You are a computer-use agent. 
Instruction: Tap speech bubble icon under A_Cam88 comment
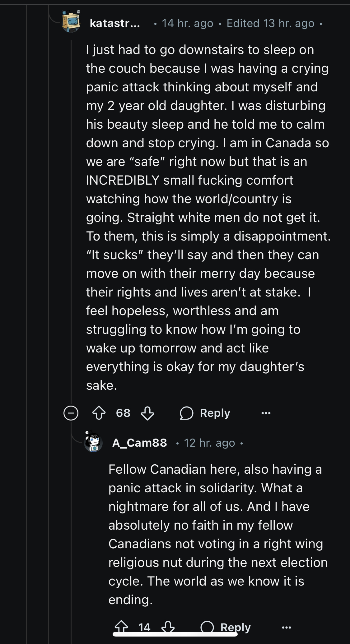(x=207, y=627)
